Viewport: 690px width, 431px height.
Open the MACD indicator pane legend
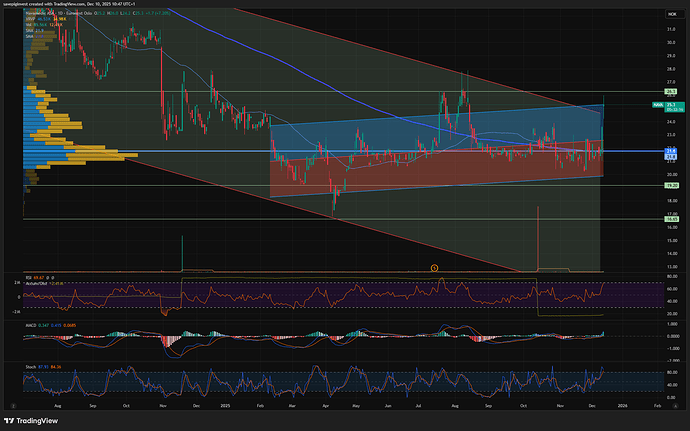pyautogui.click(x=32, y=326)
